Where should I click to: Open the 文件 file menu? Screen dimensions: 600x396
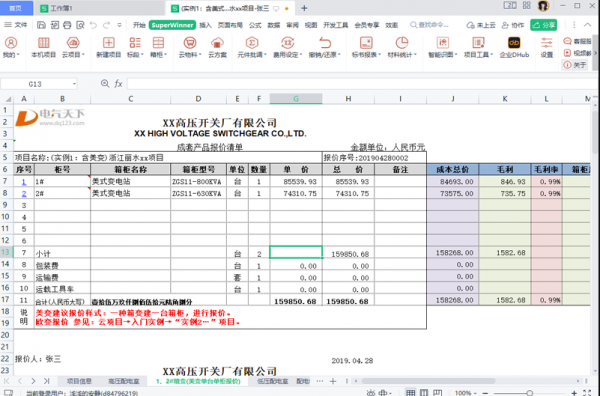pos(16,25)
